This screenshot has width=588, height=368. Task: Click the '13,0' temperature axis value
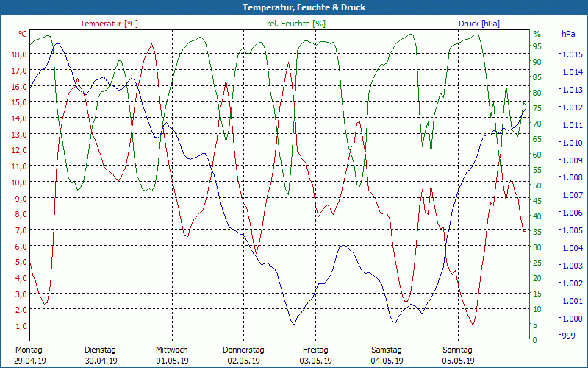19,134
